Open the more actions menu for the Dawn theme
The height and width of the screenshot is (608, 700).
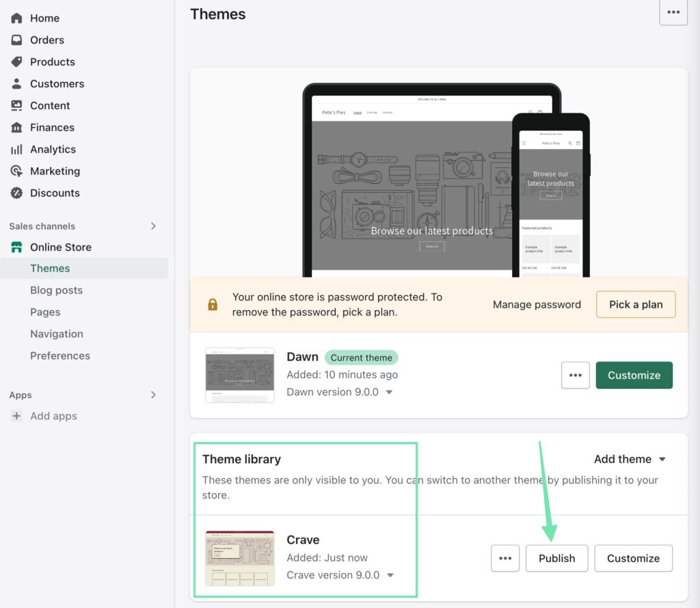(575, 375)
